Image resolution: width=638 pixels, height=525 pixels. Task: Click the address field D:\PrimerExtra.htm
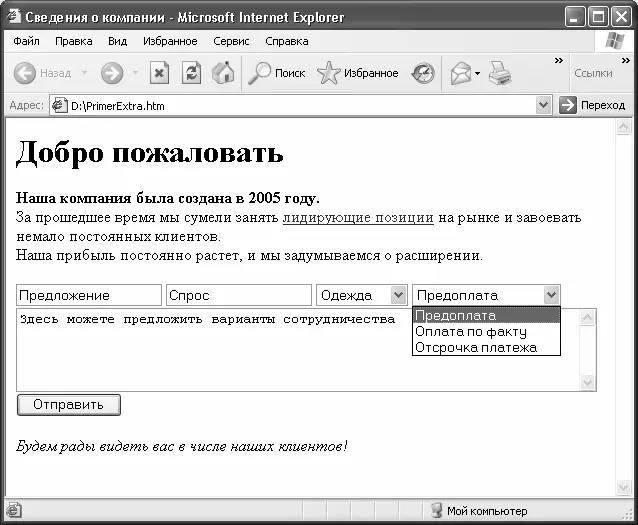(301, 106)
